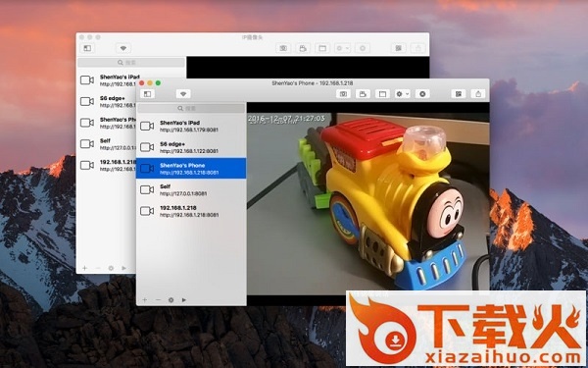Image resolution: width=588 pixels, height=368 pixels.
Task: Open the window/folder icon in ShenYao's Phone toolbar
Action: click(382, 94)
